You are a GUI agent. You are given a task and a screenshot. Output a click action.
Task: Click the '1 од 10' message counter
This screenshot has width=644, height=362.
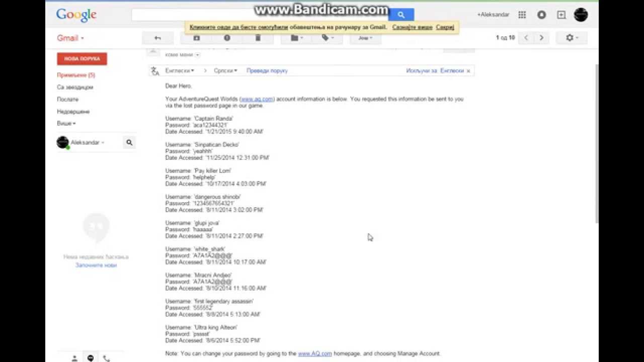pos(505,38)
